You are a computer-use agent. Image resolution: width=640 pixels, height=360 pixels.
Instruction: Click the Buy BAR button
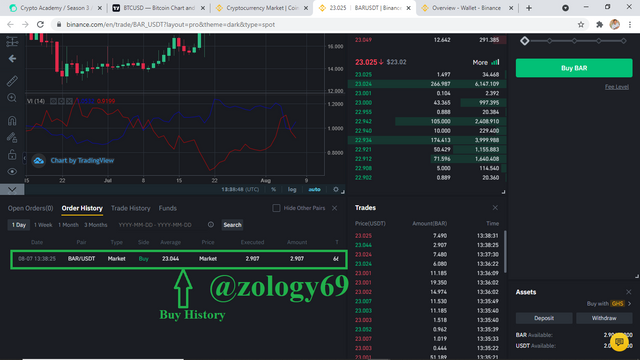pyautogui.click(x=574, y=68)
